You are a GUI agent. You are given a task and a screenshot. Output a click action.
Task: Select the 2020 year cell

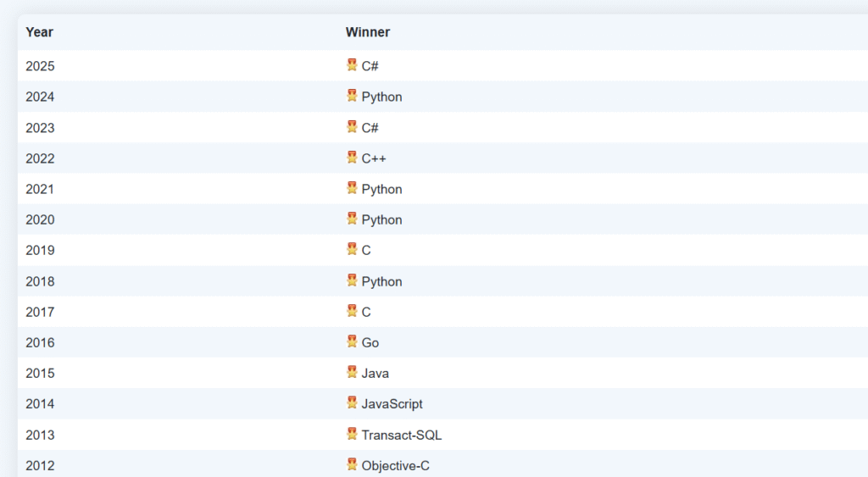tap(40, 219)
